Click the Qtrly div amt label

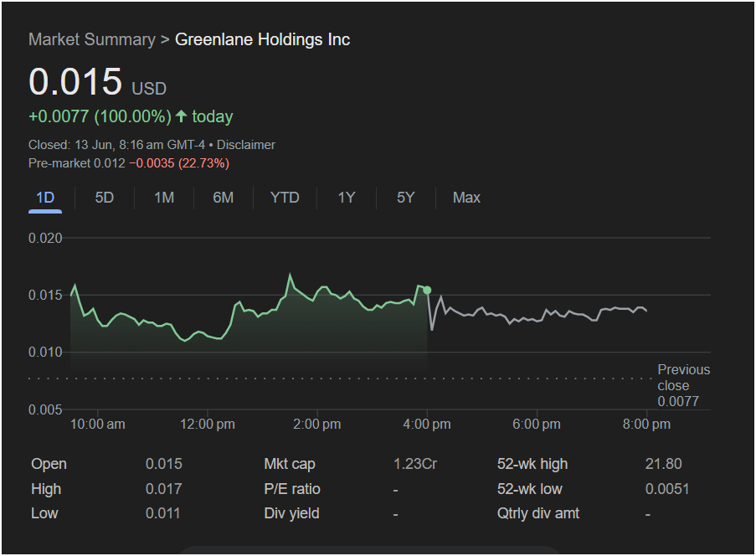(x=538, y=513)
